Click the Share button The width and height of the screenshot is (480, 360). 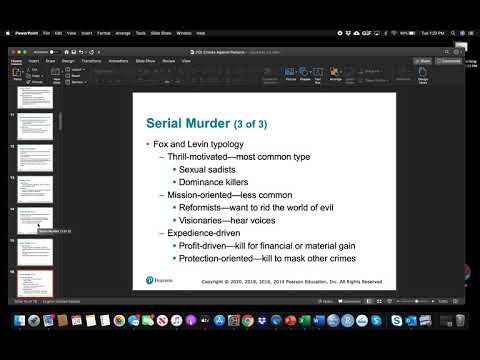click(x=423, y=61)
